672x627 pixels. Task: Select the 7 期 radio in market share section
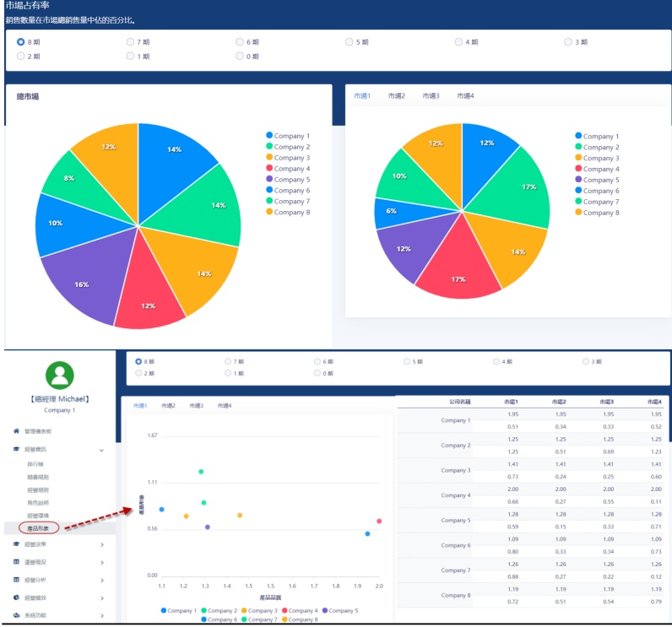point(130,41)
